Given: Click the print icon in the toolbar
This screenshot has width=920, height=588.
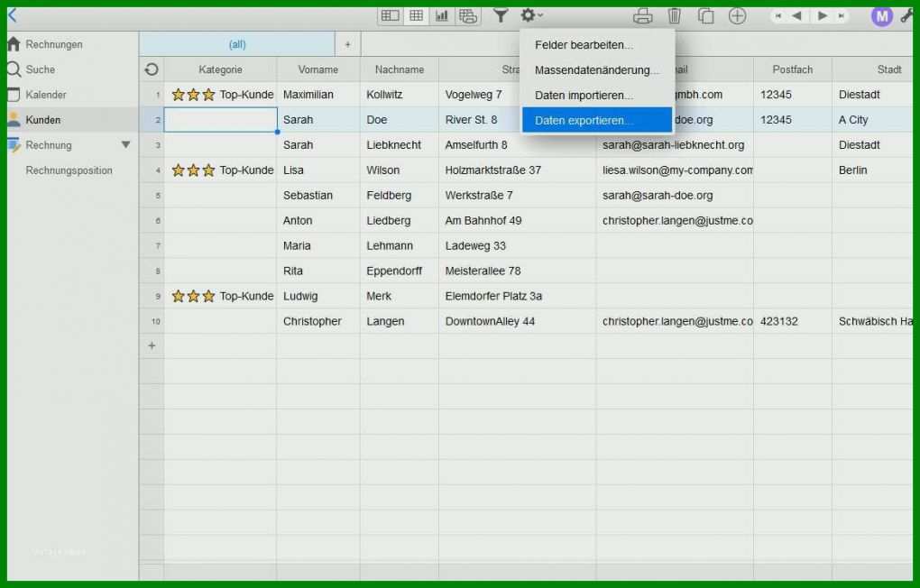Looking at the screenshot, I should tap(642, 16).
